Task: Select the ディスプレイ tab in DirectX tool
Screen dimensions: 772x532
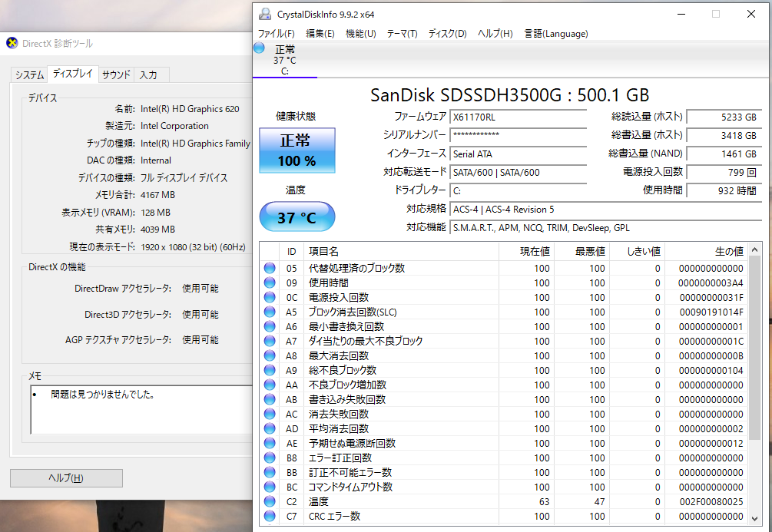Action: 73,74
